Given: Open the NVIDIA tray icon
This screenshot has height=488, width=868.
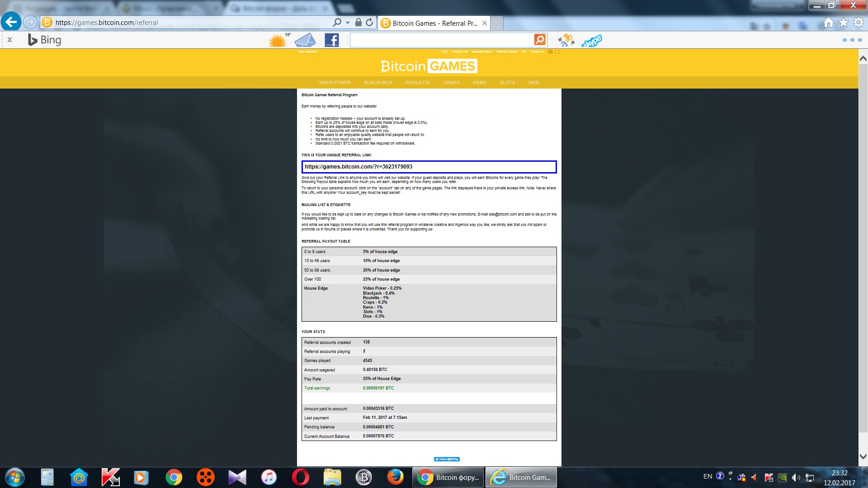Looking at the screenshot, I should coord(782,477).
